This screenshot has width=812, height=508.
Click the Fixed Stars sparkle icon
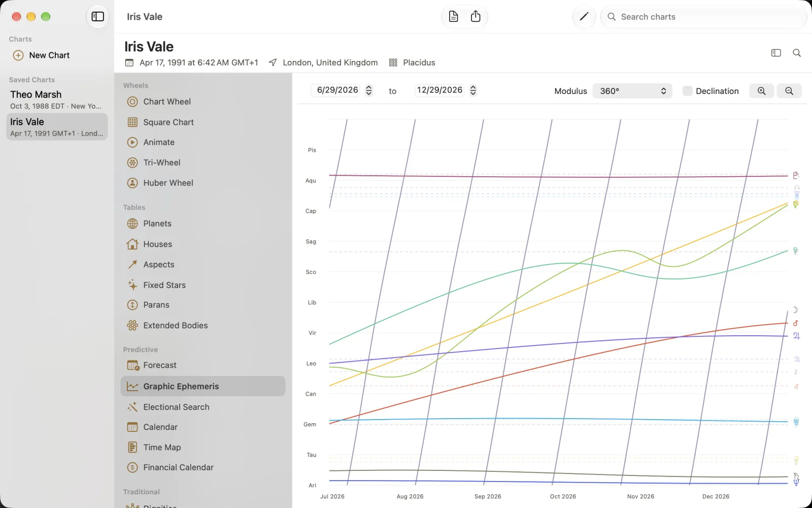[x=132, y=285]
